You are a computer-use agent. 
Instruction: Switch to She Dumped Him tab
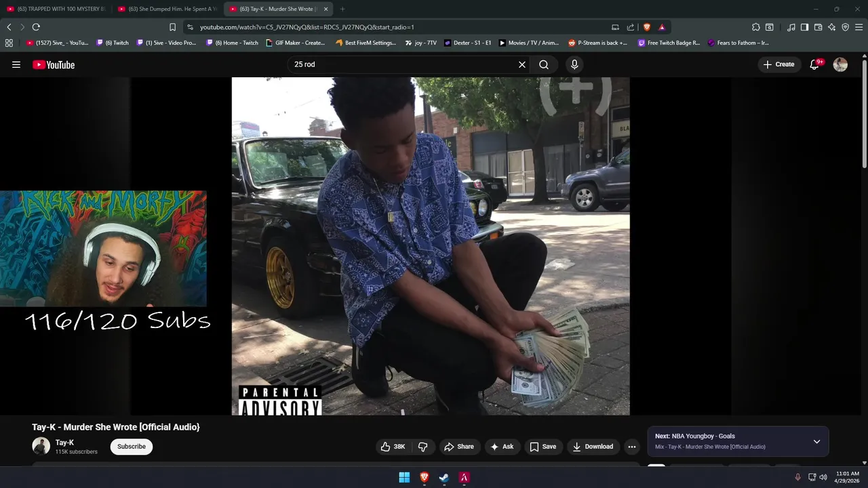click(167, 9)
